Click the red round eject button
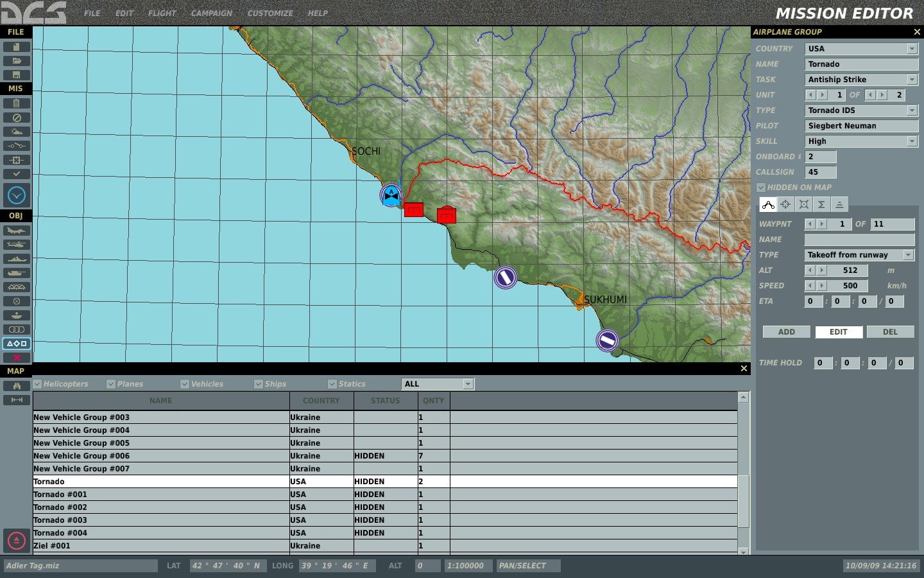 (17, 541)
